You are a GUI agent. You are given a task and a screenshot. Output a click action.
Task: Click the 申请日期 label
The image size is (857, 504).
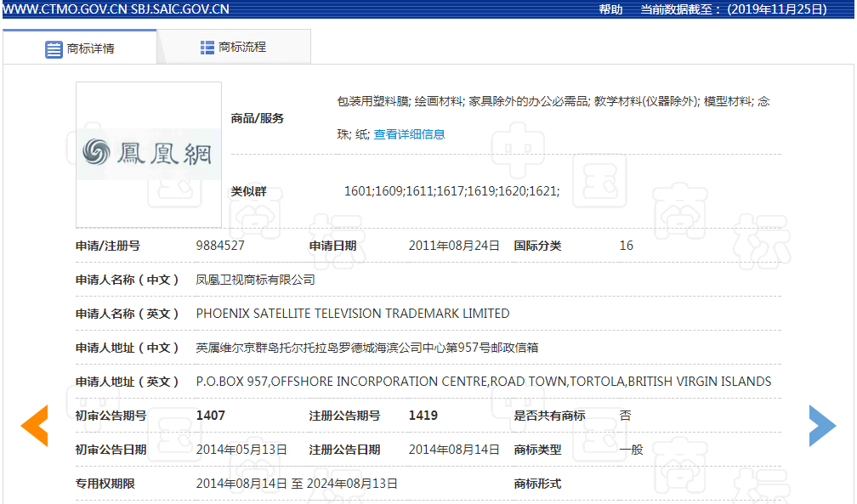click(x=332, y=246)
